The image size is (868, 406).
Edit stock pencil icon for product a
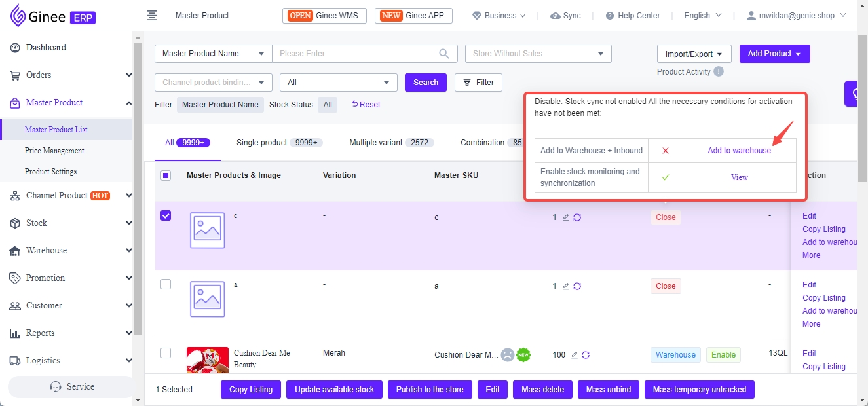pyautogui.click(x=566, y=286)
